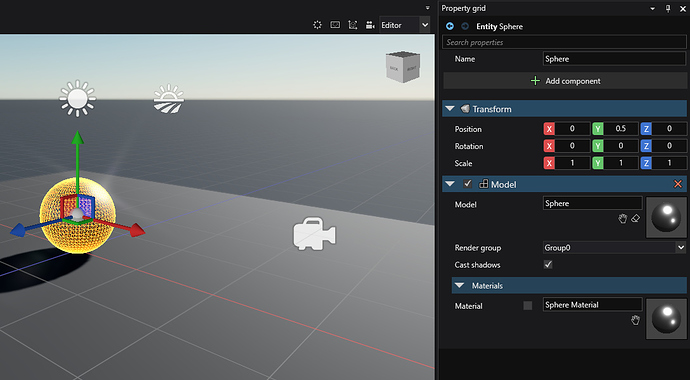
Task: Click the hand picker icon next to Model
Action: [622, 219]
